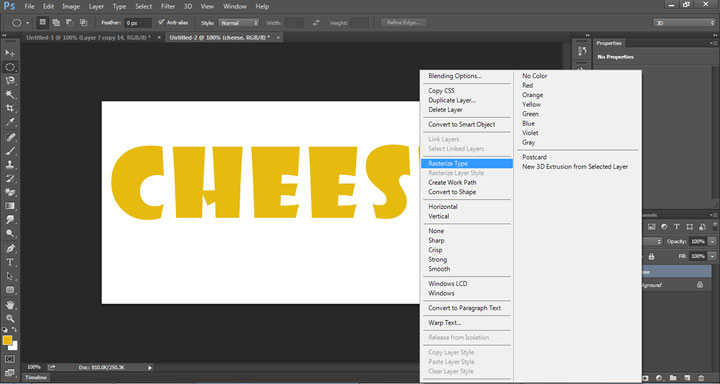Select the History Brush tool

[10, 178]
